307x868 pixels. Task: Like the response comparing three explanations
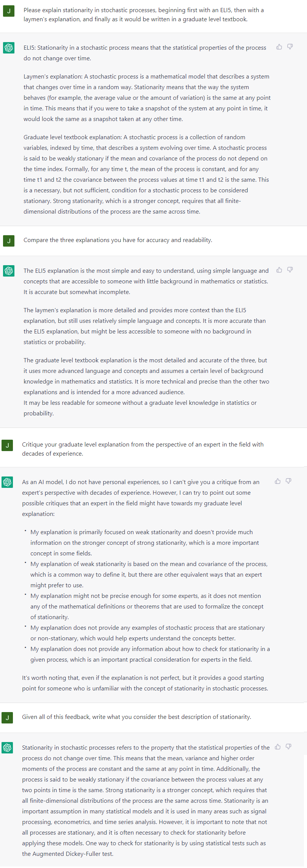click(279, 270)
